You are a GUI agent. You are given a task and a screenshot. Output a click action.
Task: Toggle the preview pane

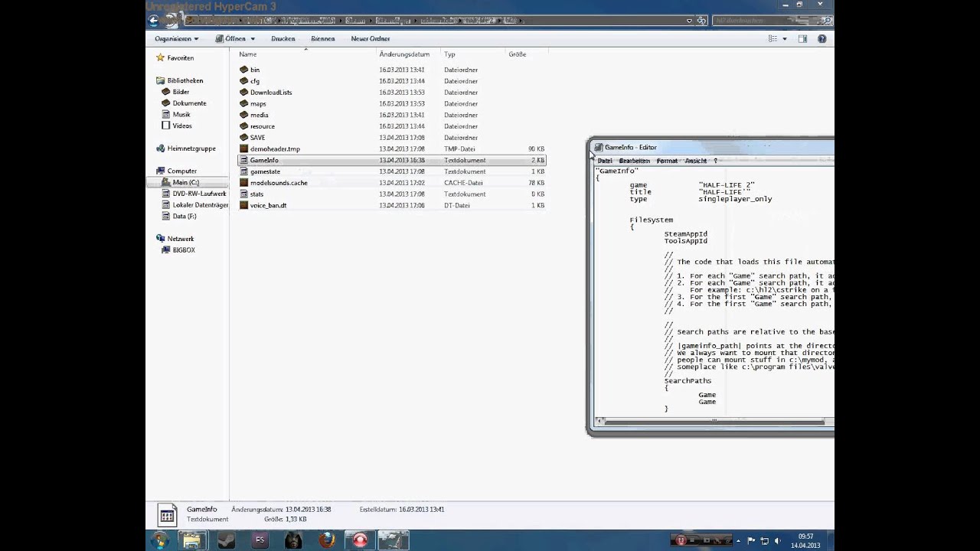pyautogui.click(x=802, y=39)
